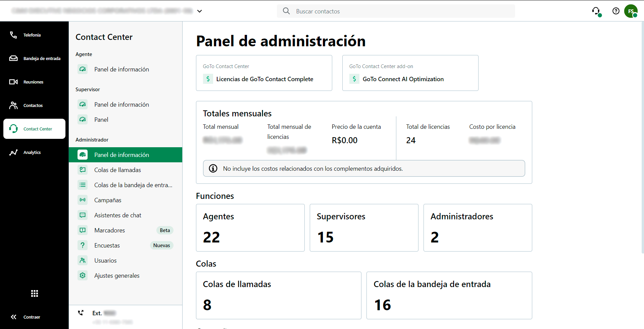Open Colas de llamadas settings
This screenshot has height=329, width=644.
(x=117, y=170)
